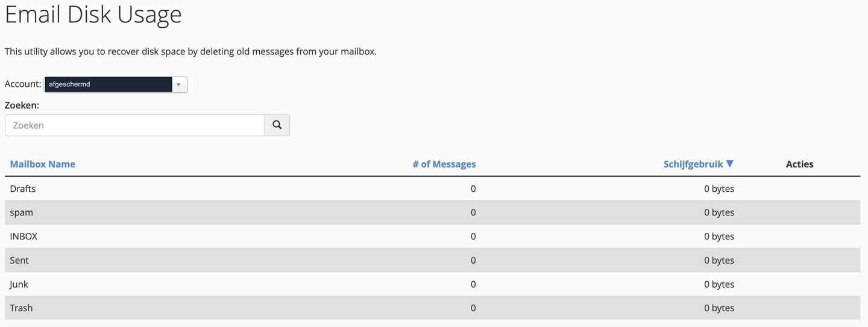Select the spam mailbox row
Screen dimensions: 868x327
click(433, 212)
